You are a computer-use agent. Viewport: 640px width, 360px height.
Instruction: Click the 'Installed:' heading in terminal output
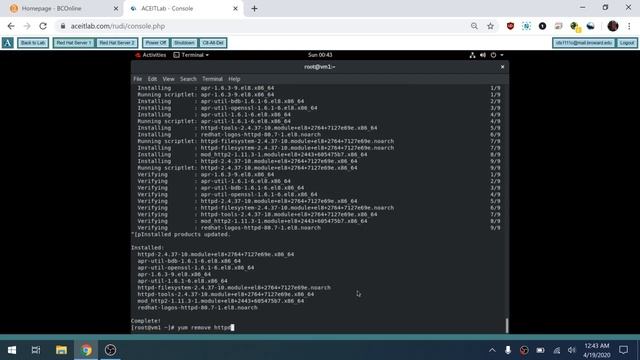(x=147, y=248)
